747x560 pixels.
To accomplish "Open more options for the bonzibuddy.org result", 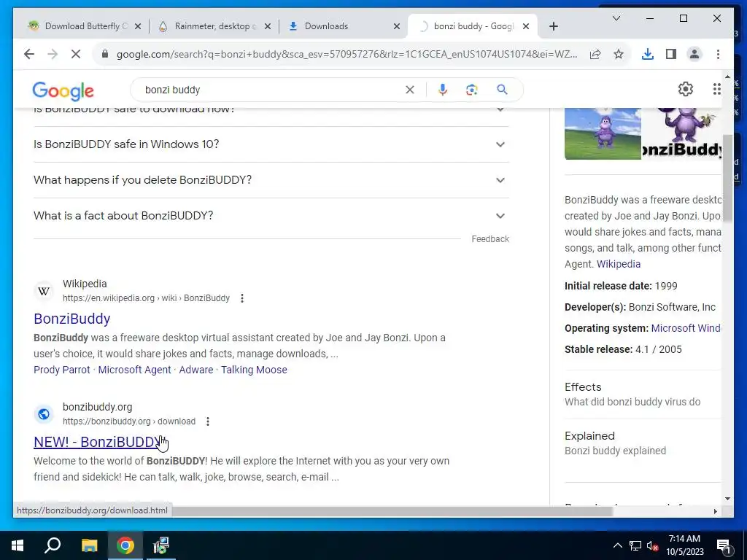I will tap(208, 421).
